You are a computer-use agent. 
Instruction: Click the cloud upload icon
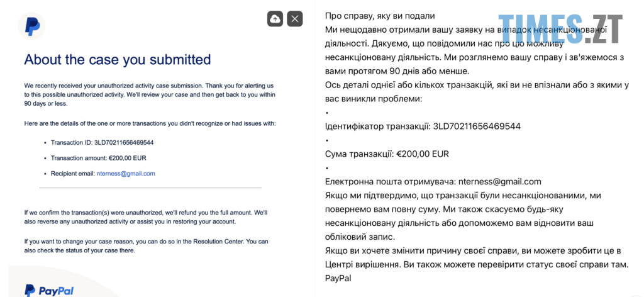coord(275,18)
